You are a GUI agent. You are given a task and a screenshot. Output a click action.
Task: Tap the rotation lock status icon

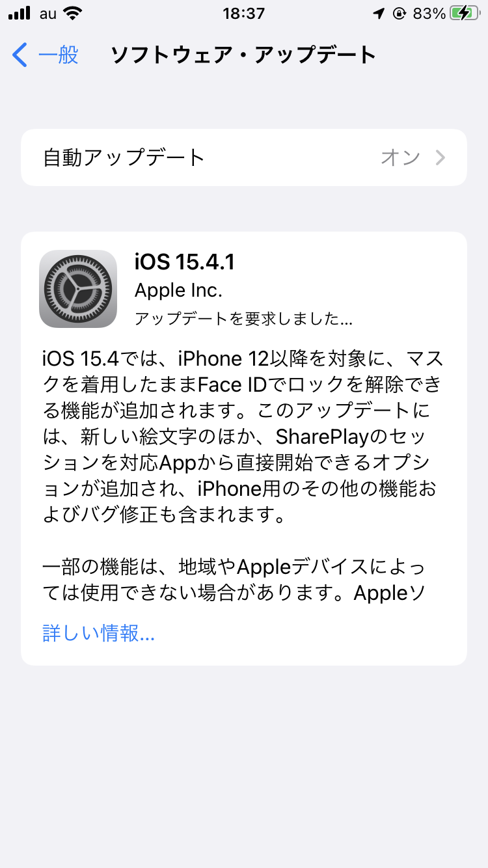pyautogui.click(x=400, y=14)
